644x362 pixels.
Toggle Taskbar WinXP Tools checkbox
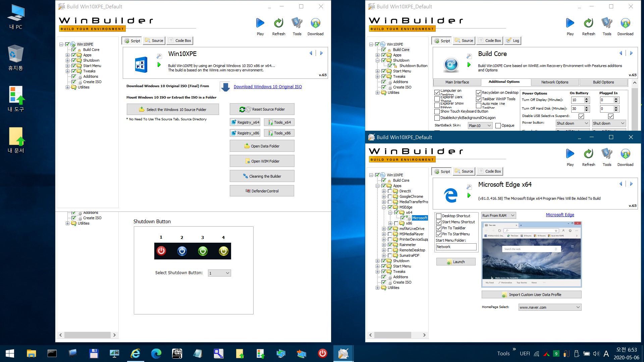pos(479,99)
